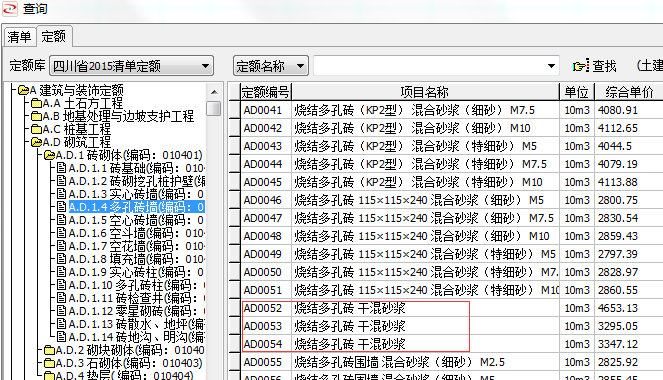Click quota code AD0041

pos(263,110)
